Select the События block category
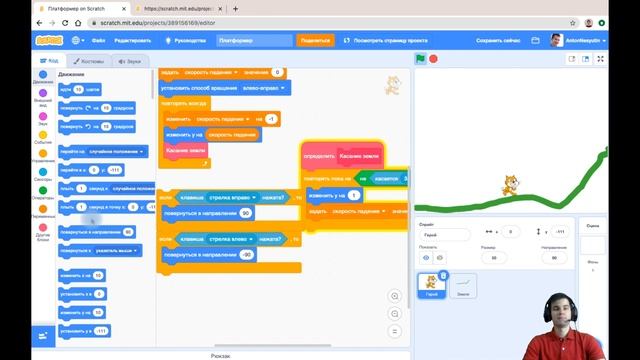This screenshot has height=360, width=640. [x=43, y=137]
